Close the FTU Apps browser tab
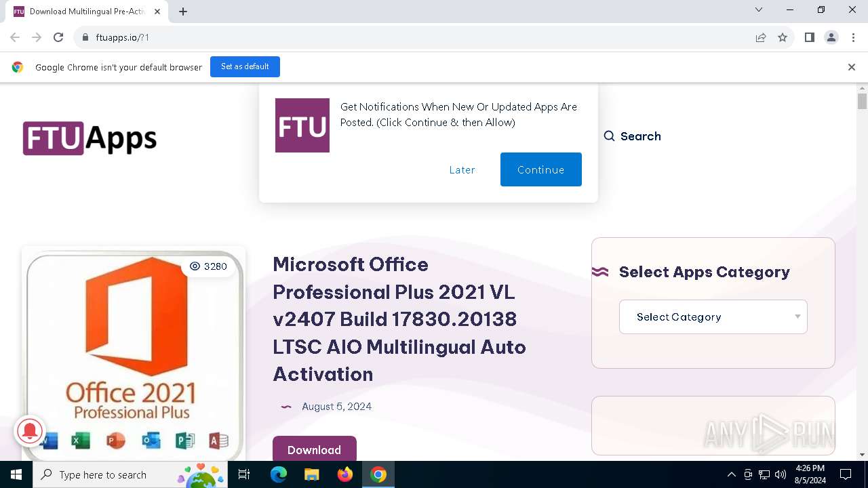The image size is (868, 488). point(157,12)
